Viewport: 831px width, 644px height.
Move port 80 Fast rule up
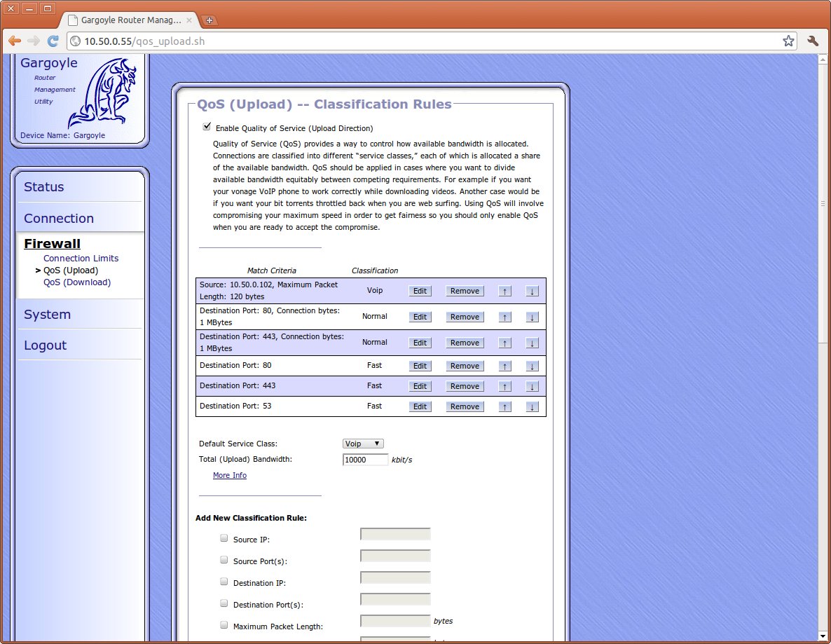504,366
